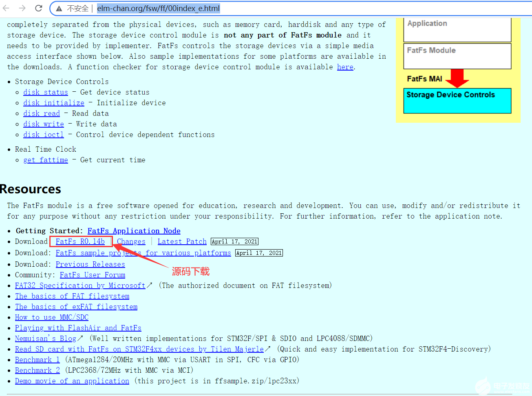Download FatFs sample projects for various platforms
The width and height of the screenshot is (532, 396).
(x=143, y=253)
